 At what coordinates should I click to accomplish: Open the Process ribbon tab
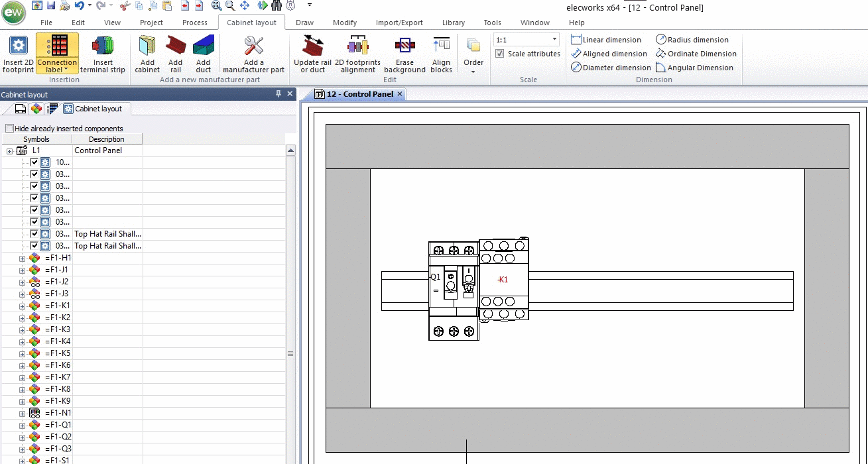coord(195,23)
